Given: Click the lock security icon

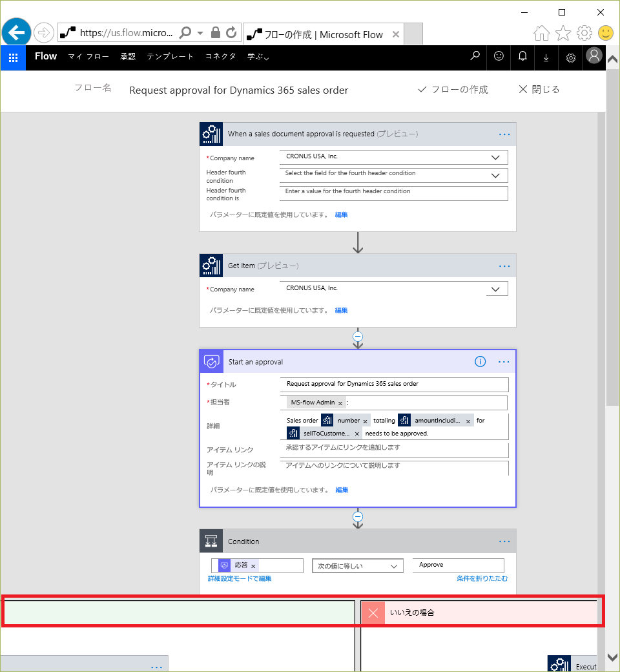Looking at the screenshot, I should click(x=216, y=32).
